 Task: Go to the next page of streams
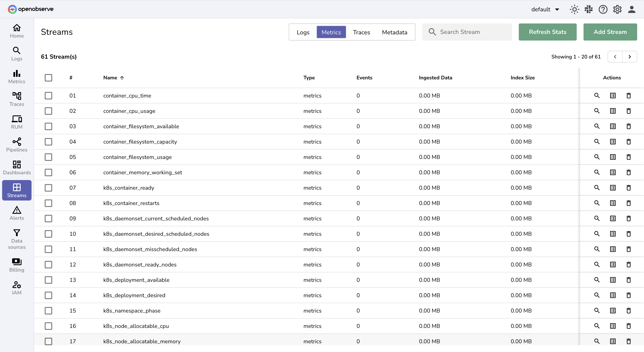(630, 57)
